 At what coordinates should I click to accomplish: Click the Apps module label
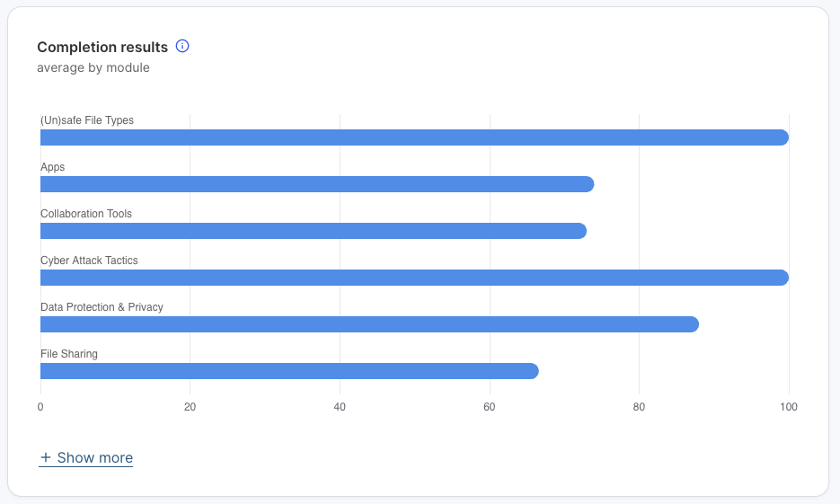[53, 167]
